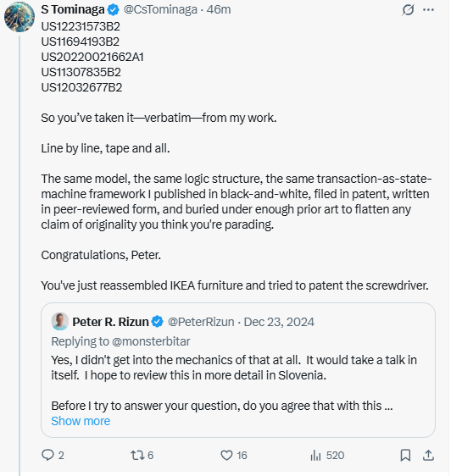
Task: Open S Tominaga's profile avatar
Action: 19,17
